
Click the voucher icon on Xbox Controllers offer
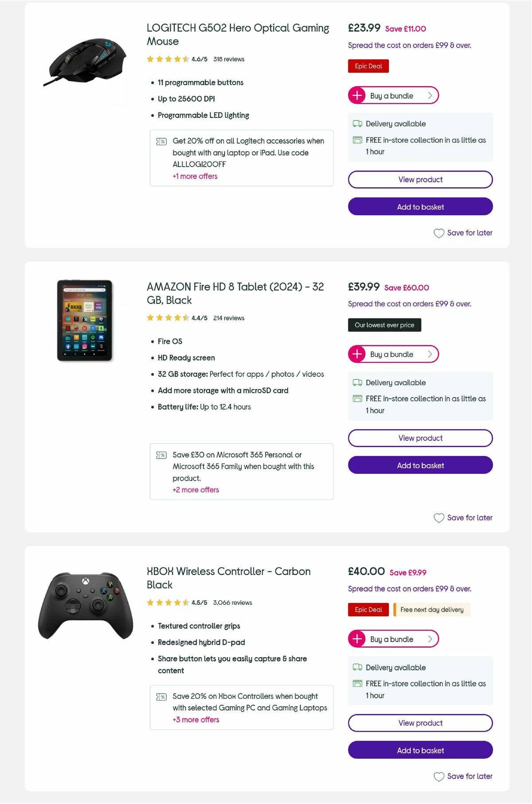coord(162,697)
